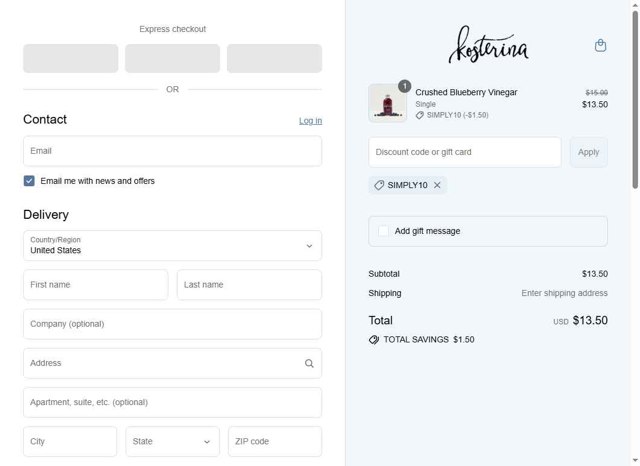
Task: Click the Apply discount button
Action: 588,152
